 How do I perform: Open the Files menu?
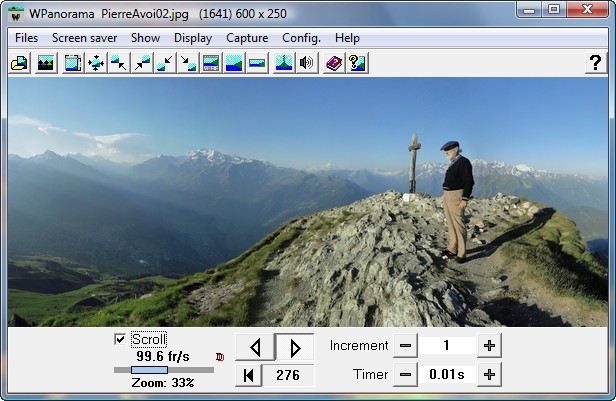pos(27,38)
